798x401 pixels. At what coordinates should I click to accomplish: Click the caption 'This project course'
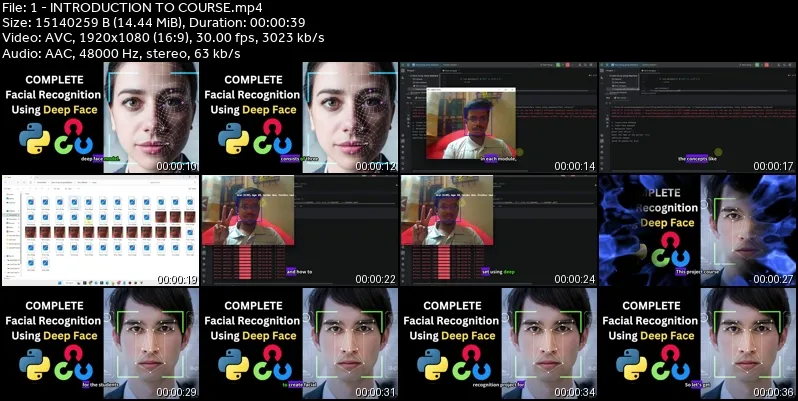(697, 272)
